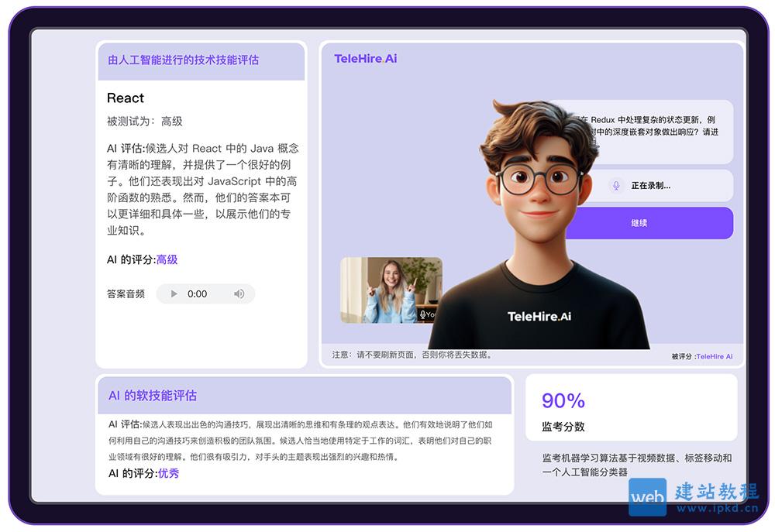The height and width of the screenshot is (532, 775).
Task: Click the 被测试为: 高级 label
Action: (145, 121)
